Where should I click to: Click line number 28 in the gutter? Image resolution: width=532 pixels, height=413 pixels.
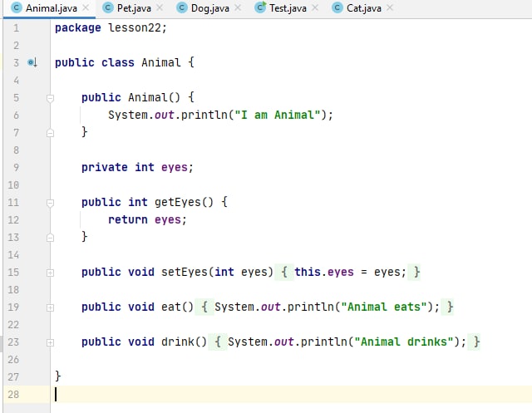[13, 395]
